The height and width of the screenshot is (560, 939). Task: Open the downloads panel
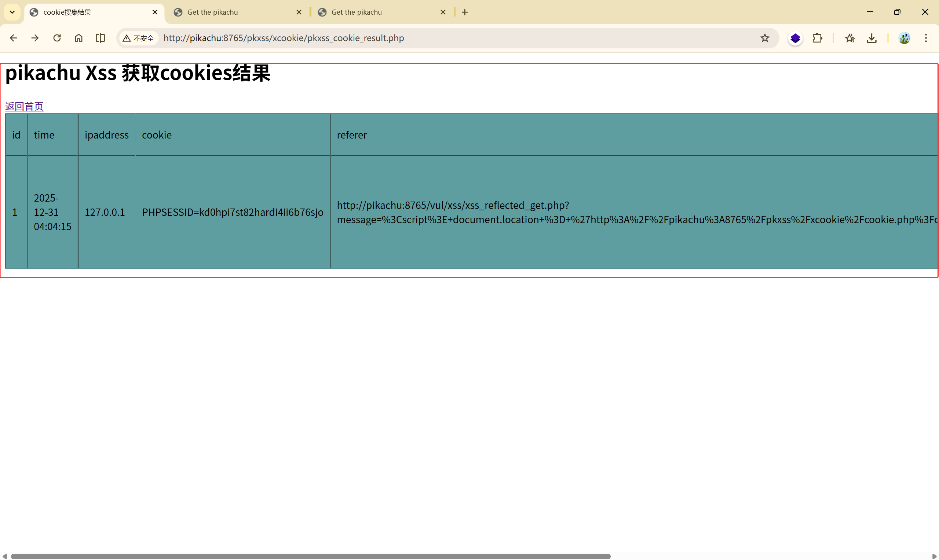872,38
